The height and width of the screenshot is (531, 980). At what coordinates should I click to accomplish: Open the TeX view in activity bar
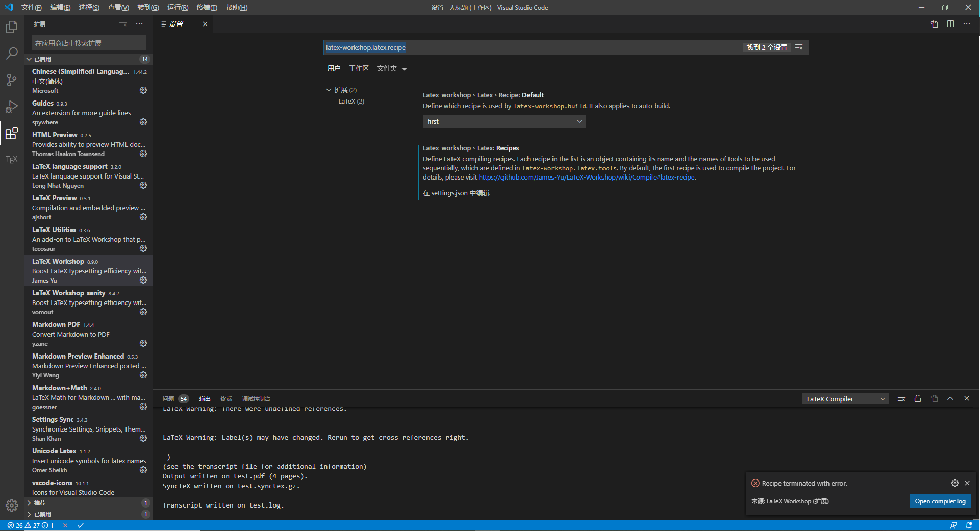pyautogui.click(x=12, y=160)
